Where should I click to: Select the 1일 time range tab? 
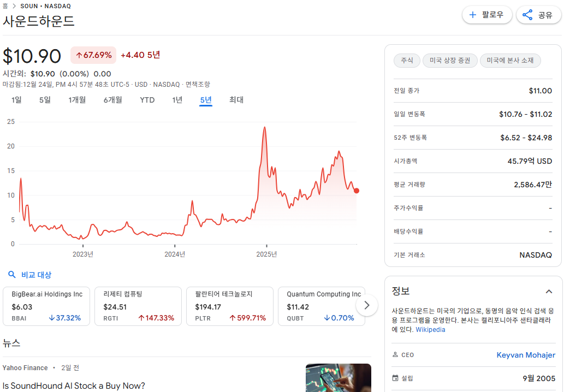point(16,100)
